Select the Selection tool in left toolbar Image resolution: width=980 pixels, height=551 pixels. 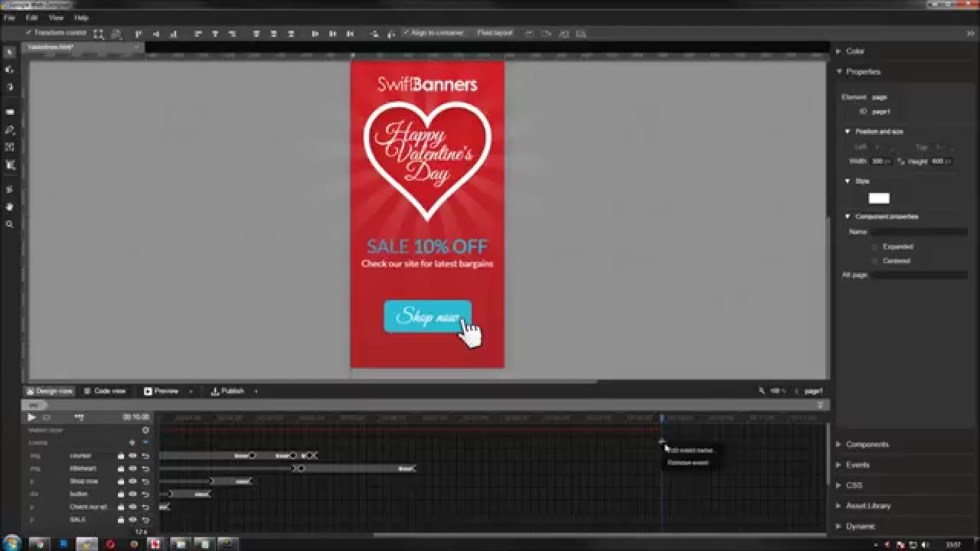click(10, 52)
